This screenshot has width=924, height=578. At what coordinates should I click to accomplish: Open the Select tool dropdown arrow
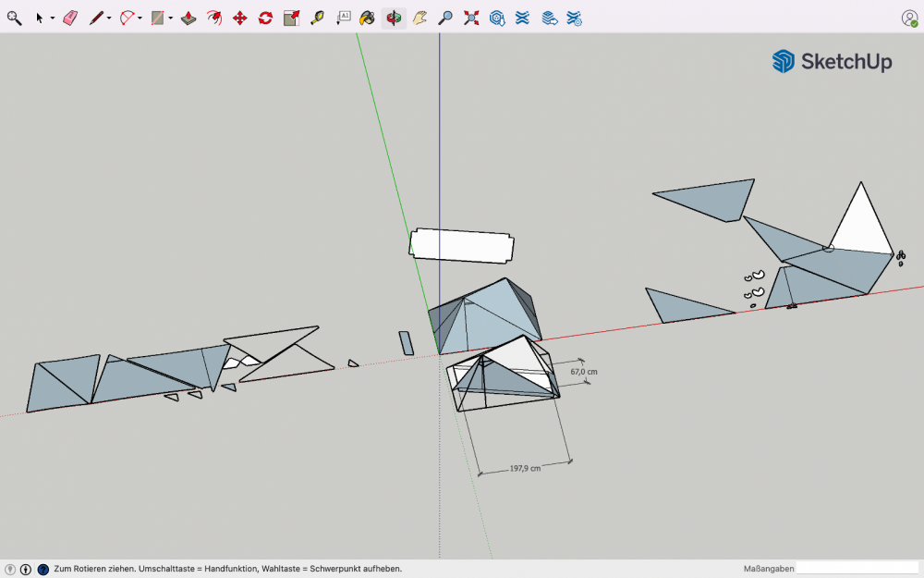[52, 18]
